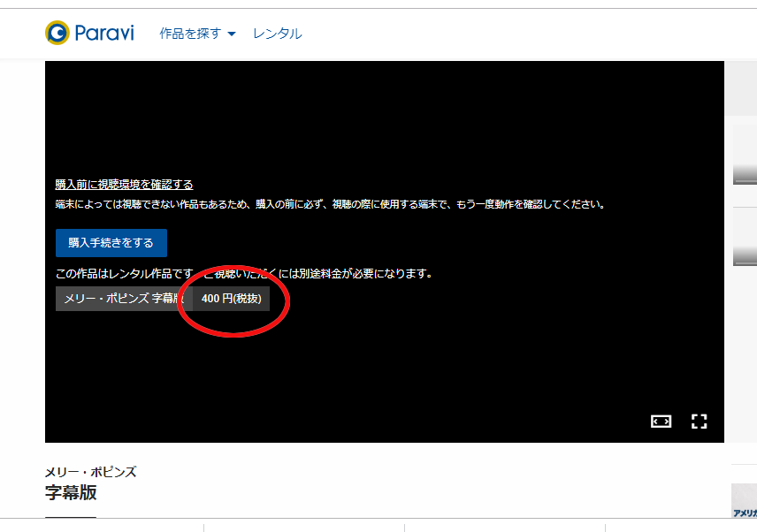Open the 作品を探す dropdown menu
Image resolution: width=757 pixels, height=532 pixels.
[197, 34]
